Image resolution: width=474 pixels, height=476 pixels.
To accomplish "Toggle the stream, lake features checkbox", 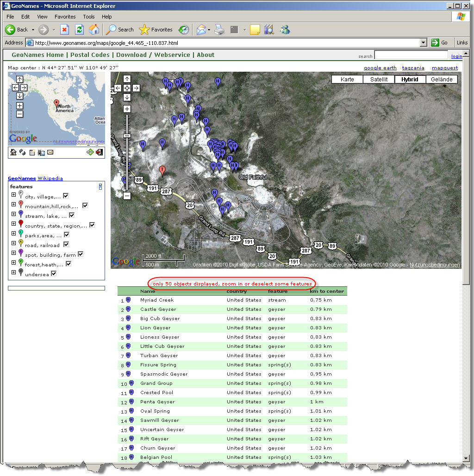I will click(x=72, y=215).
